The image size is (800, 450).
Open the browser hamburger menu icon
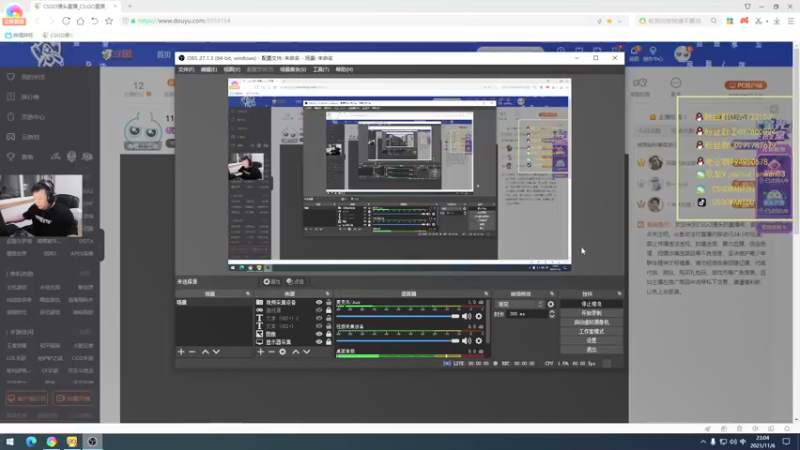pos(791,21)
